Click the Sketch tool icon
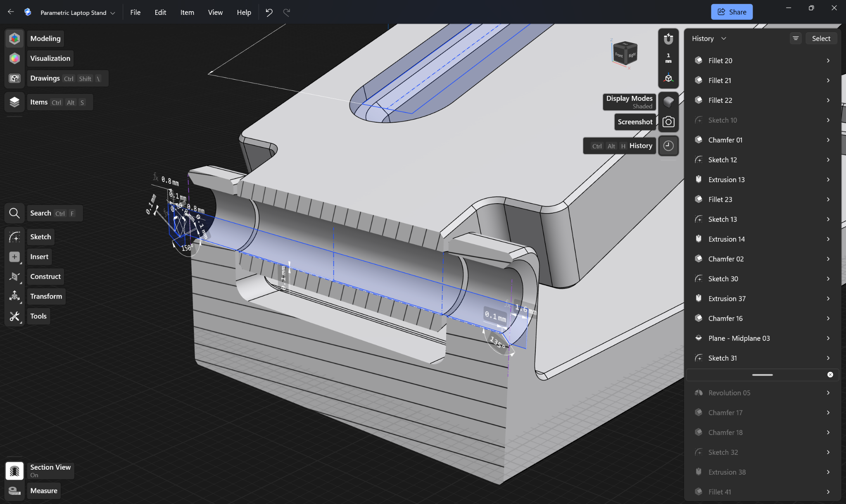The image size is (846, 504). click(x=14, y=237)
